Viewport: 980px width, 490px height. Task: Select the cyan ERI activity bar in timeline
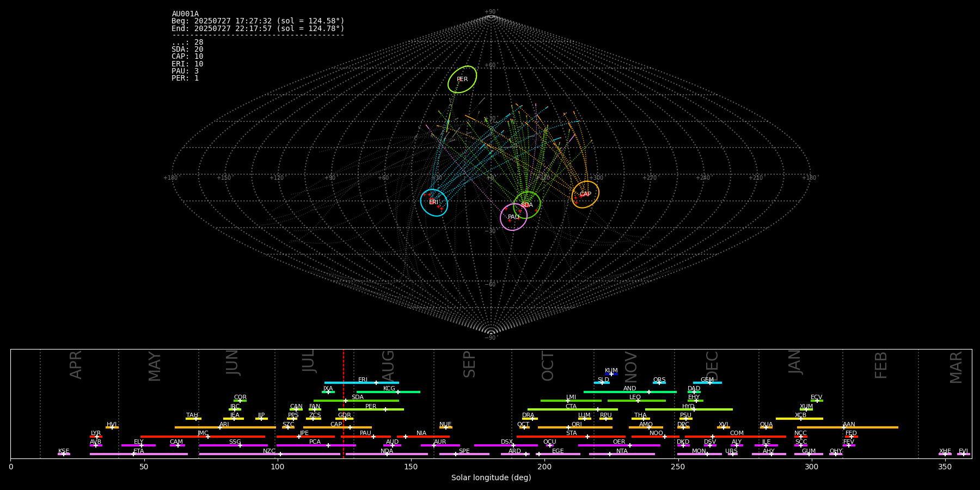[362, 383]
